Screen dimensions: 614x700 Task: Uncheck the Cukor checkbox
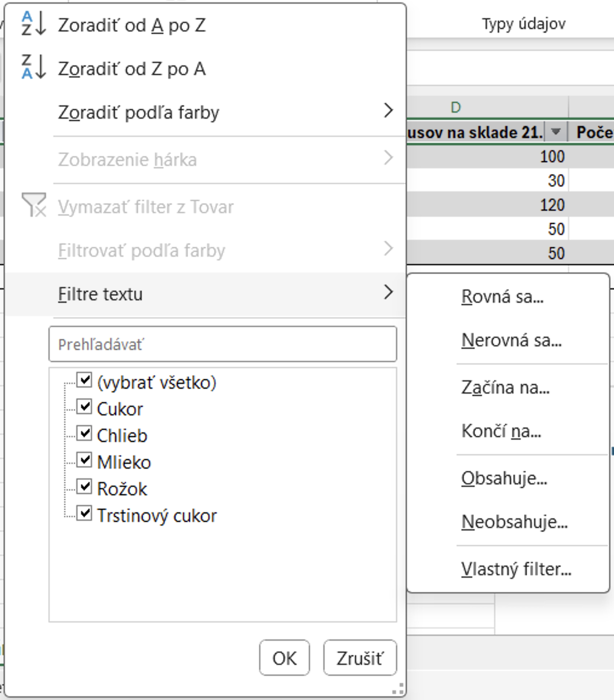(x=84, y=407)
